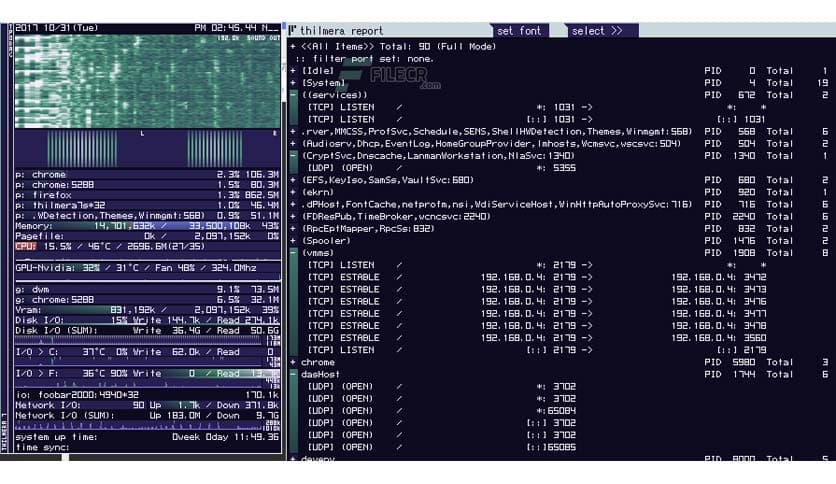Open the select >> tab
This screenshot has width=836, height=484.
pos(597,31)
